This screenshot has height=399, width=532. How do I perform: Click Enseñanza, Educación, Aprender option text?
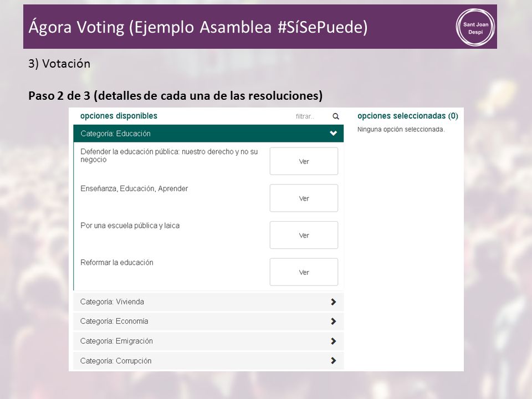pos(134,188)
